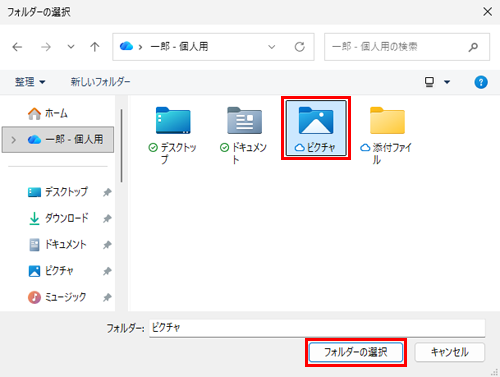
Task: Create a folder with 新しいフォルダー
Action: pyautogui.click(x=100, y=82)
